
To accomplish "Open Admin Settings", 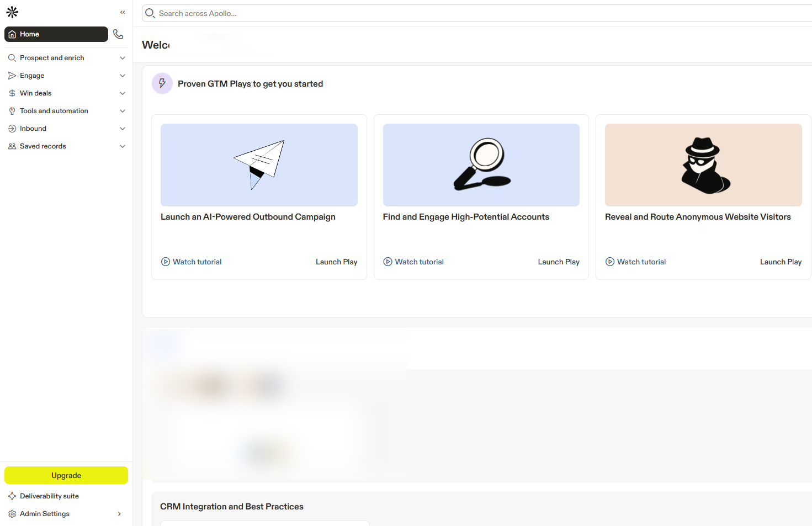I will tap(66, 514).
